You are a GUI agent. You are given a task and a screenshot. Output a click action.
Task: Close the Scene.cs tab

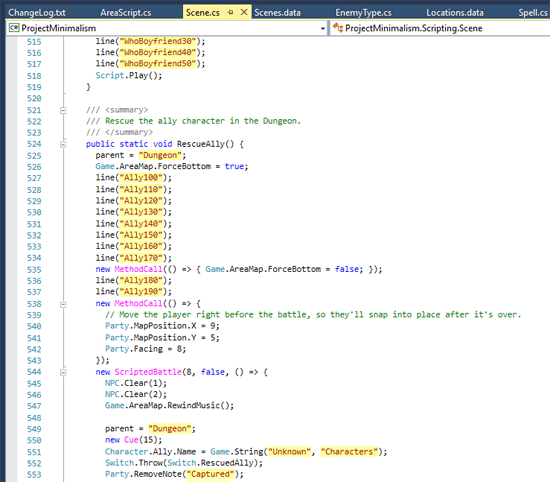click(244, 12)
